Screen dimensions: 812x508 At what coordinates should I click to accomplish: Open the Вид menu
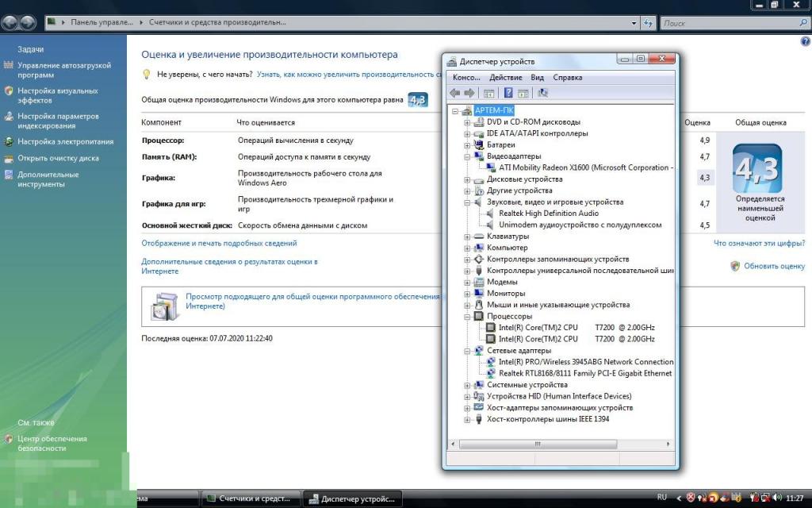(x=537, y=77)
